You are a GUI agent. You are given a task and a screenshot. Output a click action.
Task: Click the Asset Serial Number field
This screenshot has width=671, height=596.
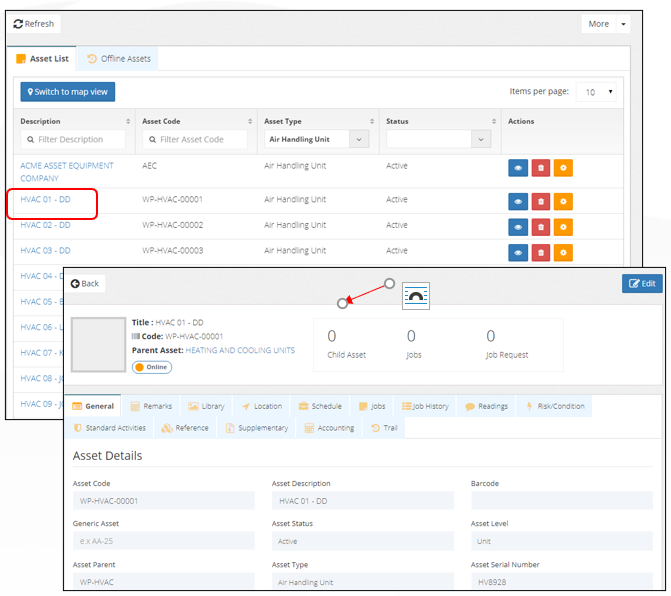562,581
